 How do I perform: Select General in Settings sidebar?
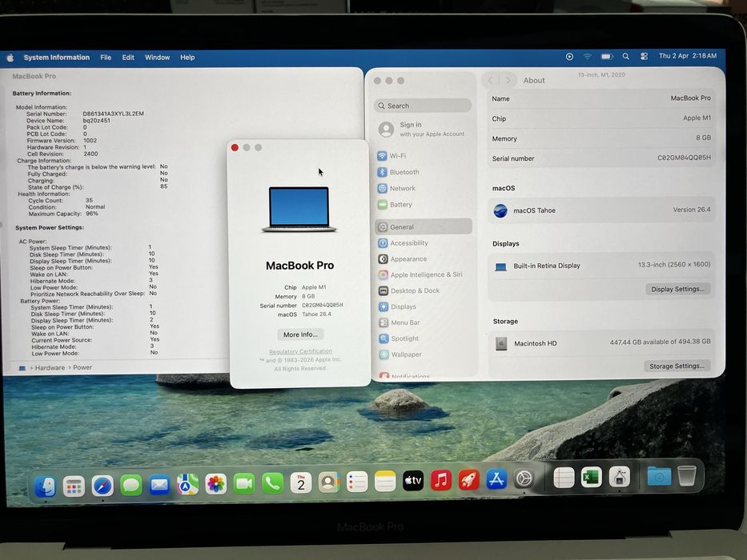click(x=424, y=226)
